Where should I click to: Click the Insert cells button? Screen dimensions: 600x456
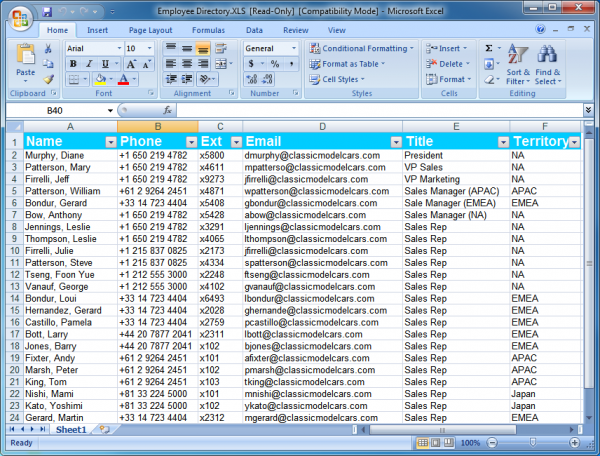click(446, 49)
